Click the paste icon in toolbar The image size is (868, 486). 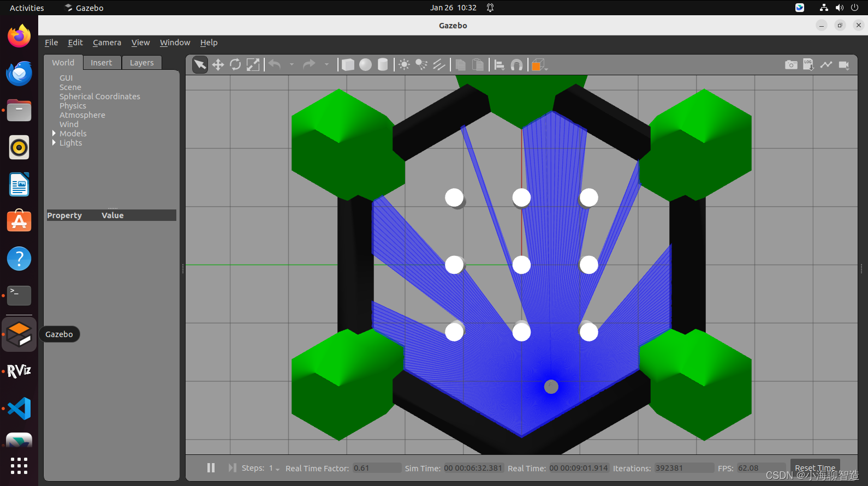(x=478, y=65)
